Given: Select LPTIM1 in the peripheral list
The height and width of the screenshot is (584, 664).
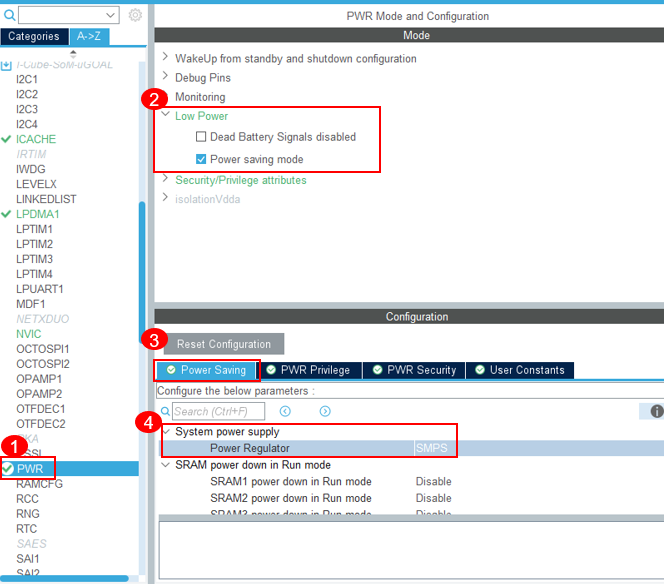Looking at the screenshot, I should tap(34, 229).
